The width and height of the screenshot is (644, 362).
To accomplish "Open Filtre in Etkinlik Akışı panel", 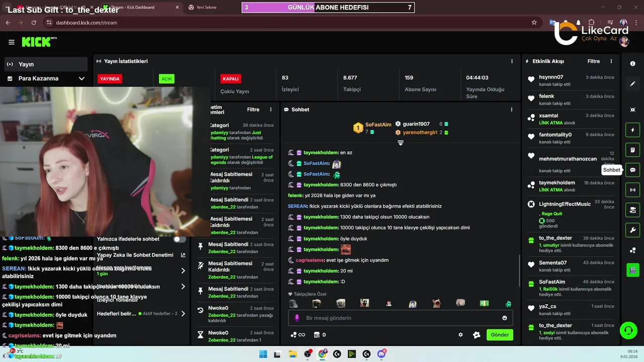I will tap(594, 61).
